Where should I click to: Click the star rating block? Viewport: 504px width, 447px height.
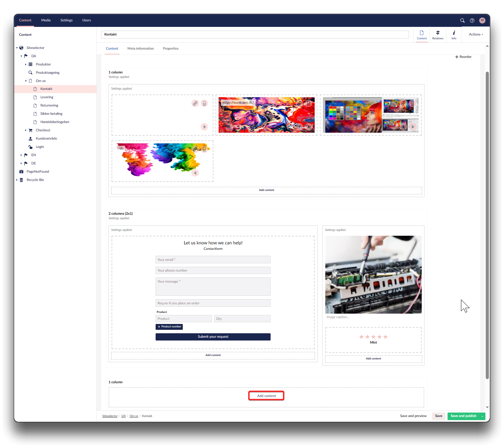(x=373, y=339)
